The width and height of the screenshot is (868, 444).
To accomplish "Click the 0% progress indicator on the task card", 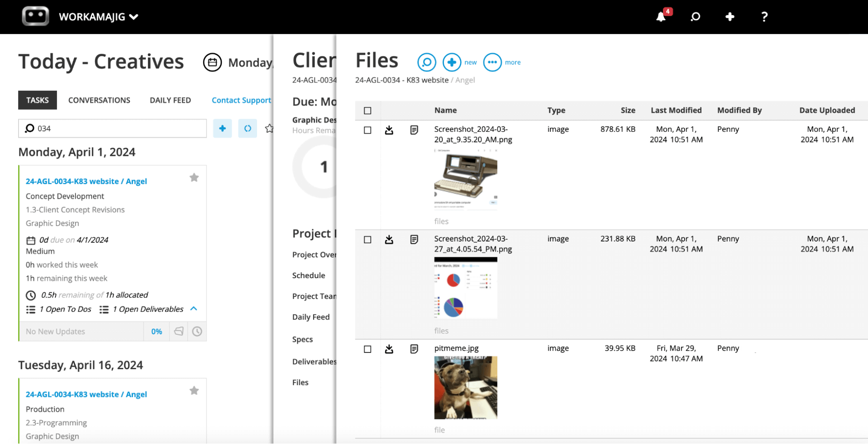I will tap(156, 331).
